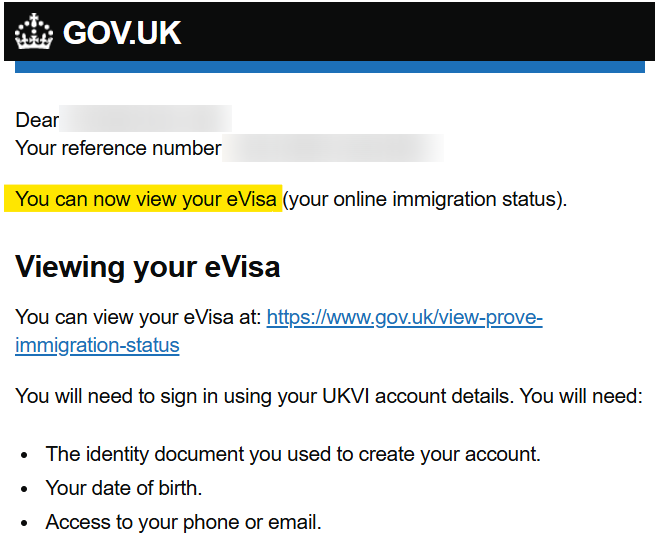Click the redacted reference number field
The width and height of the screenshot is (655, 550).
tap(332, 148)
